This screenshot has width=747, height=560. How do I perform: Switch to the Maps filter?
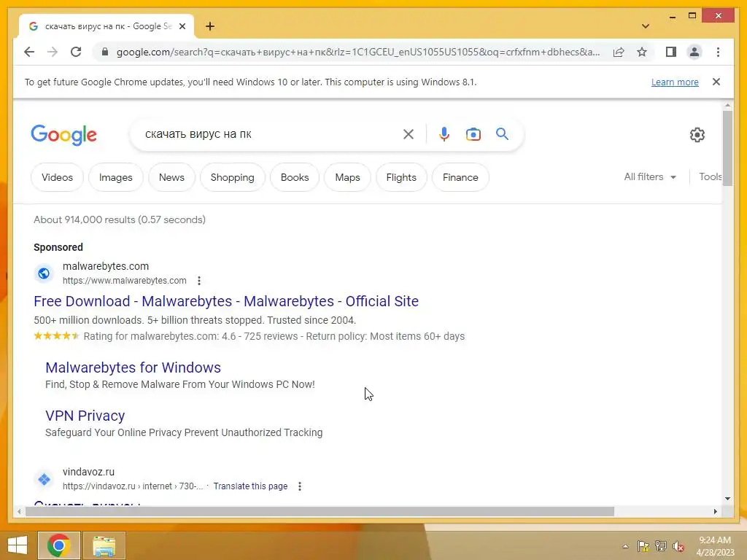[347, 177]
